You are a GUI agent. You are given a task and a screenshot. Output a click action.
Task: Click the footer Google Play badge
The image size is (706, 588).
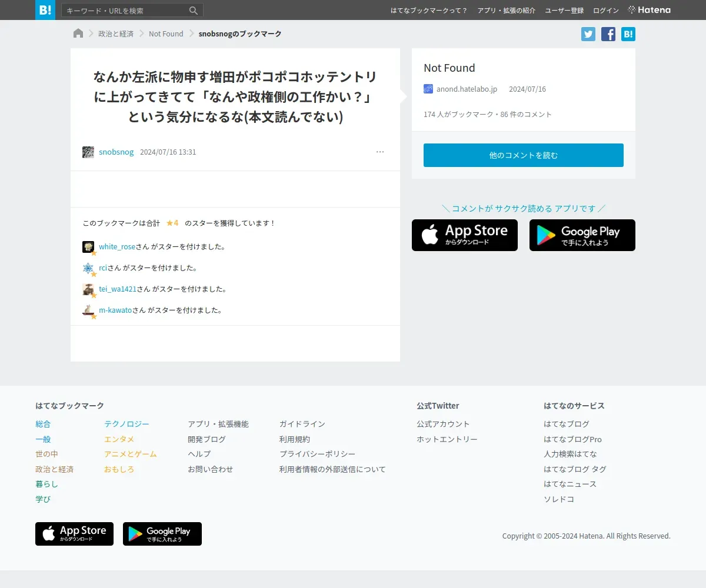point(162,534)
